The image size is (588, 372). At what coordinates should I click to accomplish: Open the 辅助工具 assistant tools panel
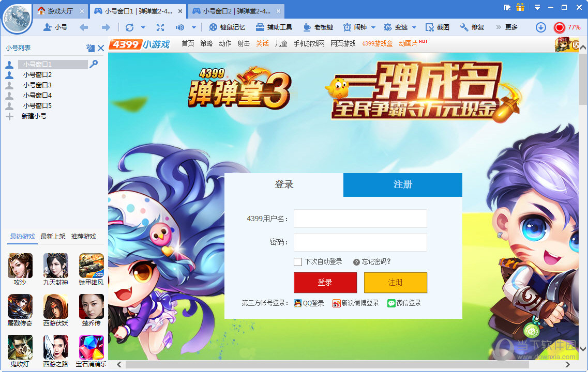tap(274, 27)
